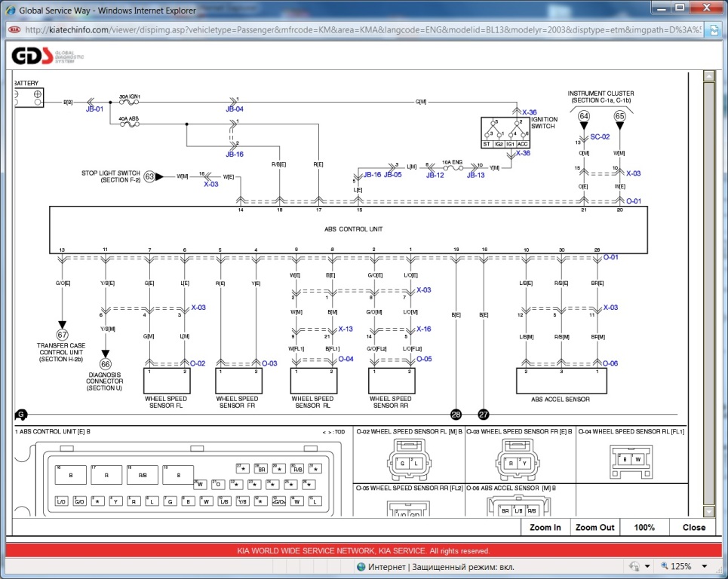Open the SC-02 connector link

600,136
